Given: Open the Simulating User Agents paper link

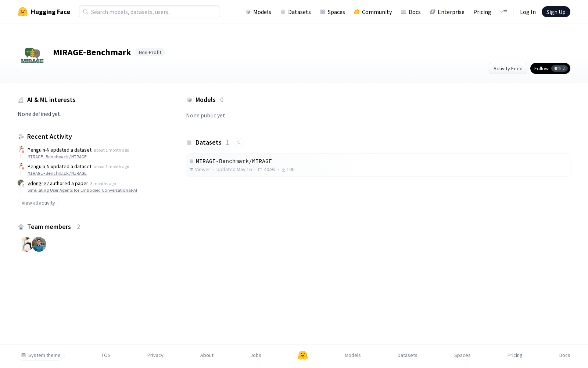Looking at the screenshot, I should pos(82,190).
